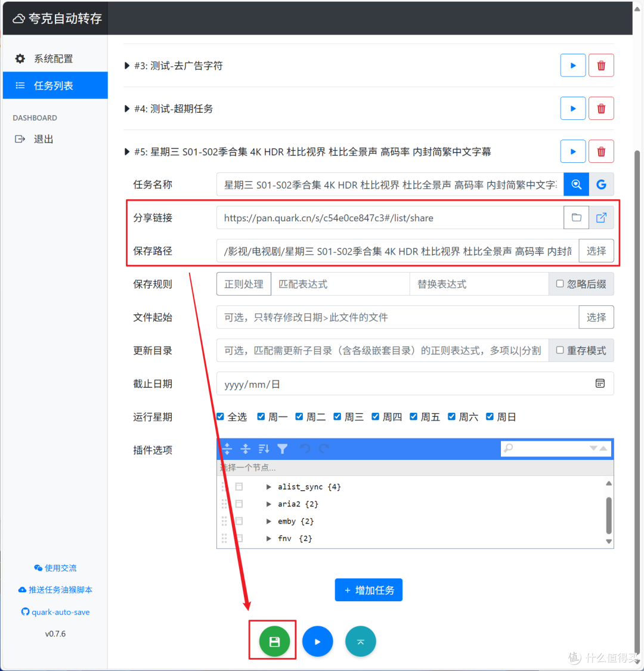Uncheck the 周五 checkbox

point(413,416)
